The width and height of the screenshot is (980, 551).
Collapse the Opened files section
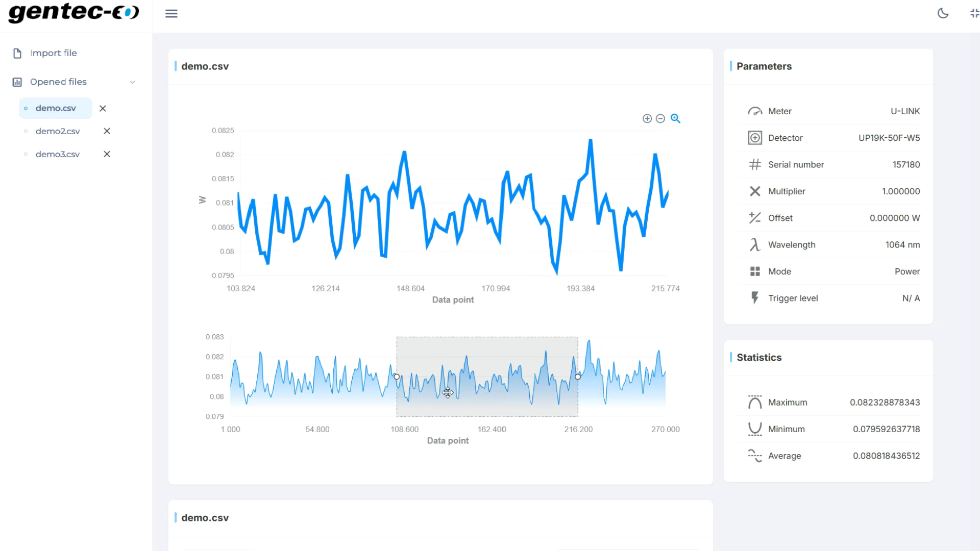point(133,82)
